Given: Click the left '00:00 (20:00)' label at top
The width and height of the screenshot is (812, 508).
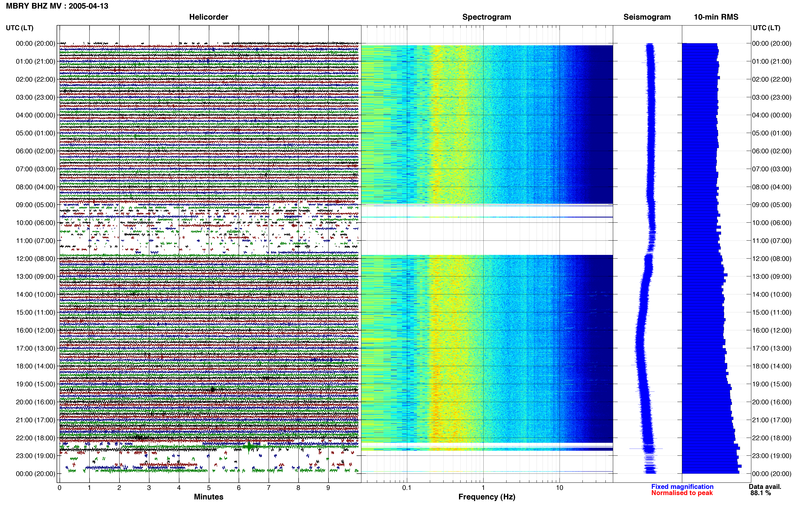Looking at the screenshot, I should click(36, 43).
